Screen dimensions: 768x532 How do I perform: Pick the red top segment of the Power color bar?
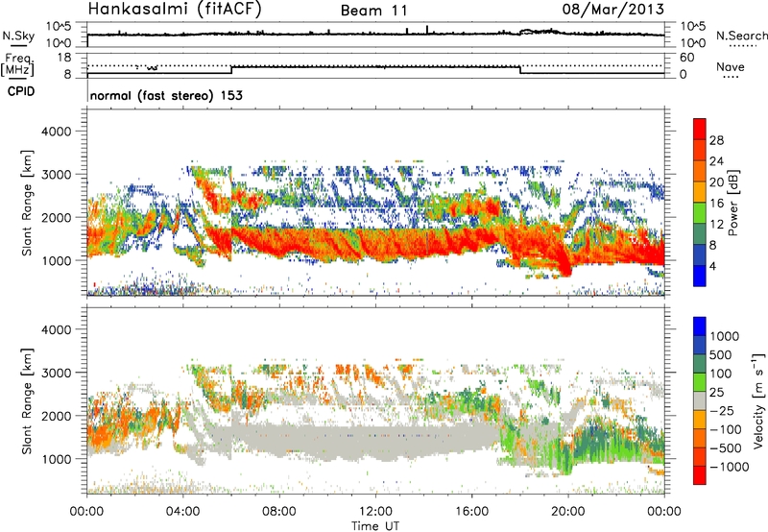[x=700, y=129]
